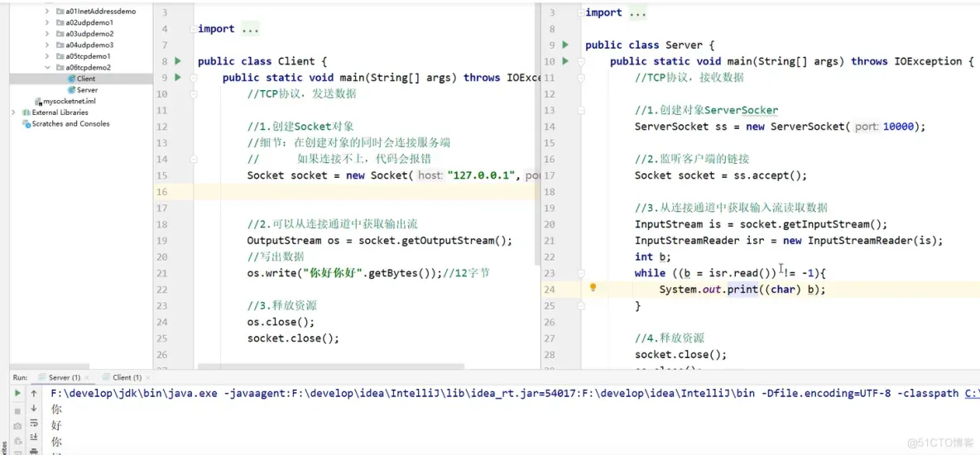Click 'public class Server {' declaration
The width and height of the screenshot is (980, 455).
(650, 45)
